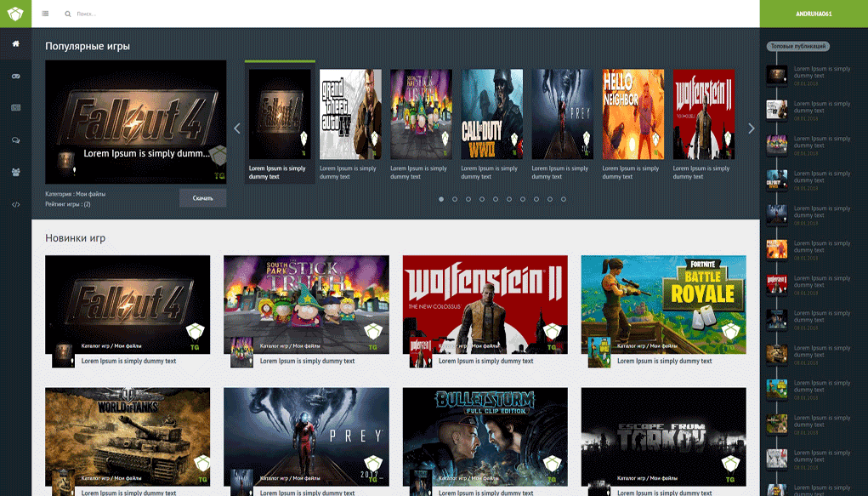Select Fallout 4 cover in carousel
The image size is (868, 496).
point(280,114)
